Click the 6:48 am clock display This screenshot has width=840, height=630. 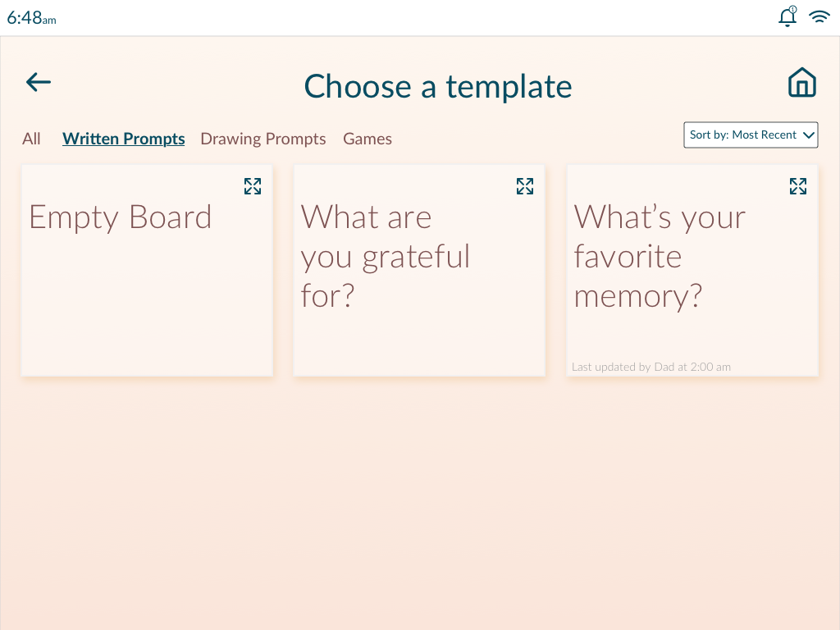point(32,18)
